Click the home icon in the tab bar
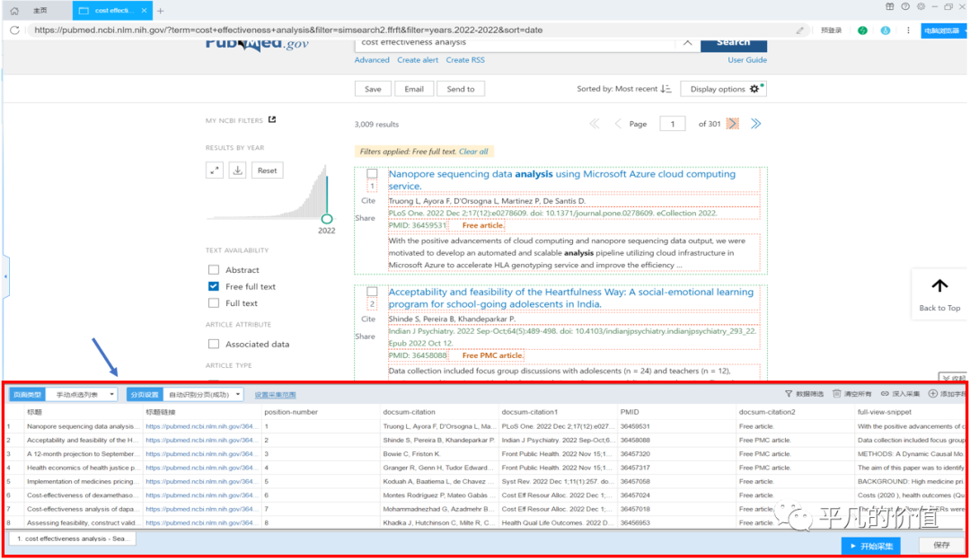The image size is (970, 560). pyautogui.click(x=14, y=11)
